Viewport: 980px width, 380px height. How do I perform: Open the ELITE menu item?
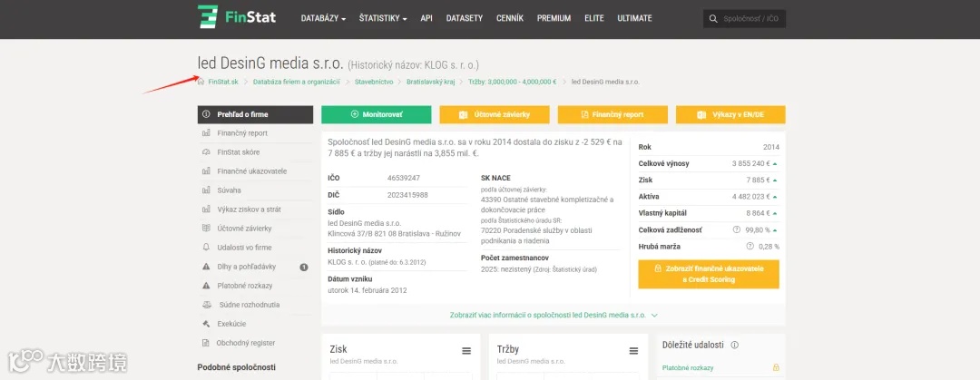(x=594, y=18)
